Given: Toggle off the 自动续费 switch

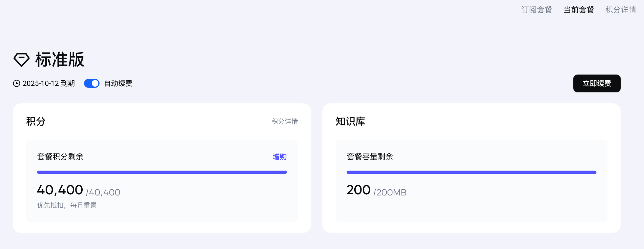Looking at the screenshot, I should click(x=92, y=83).
